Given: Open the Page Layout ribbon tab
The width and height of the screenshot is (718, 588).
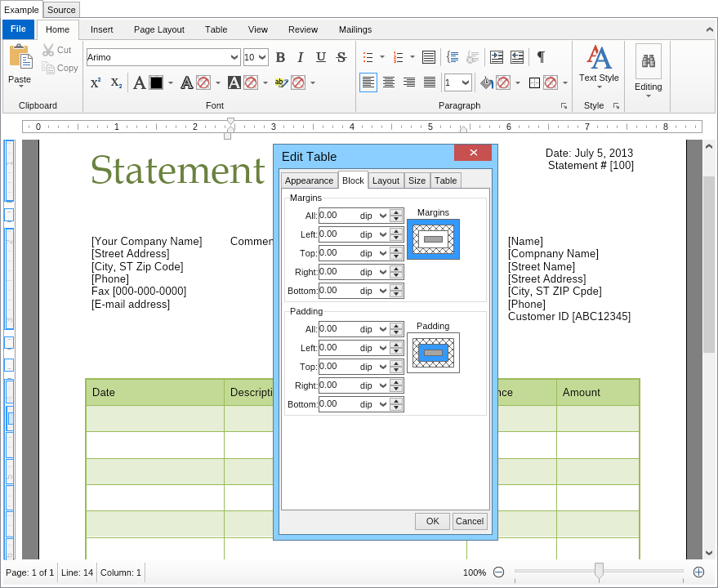Looking at the screenshot, I should (x=159, y=29).
